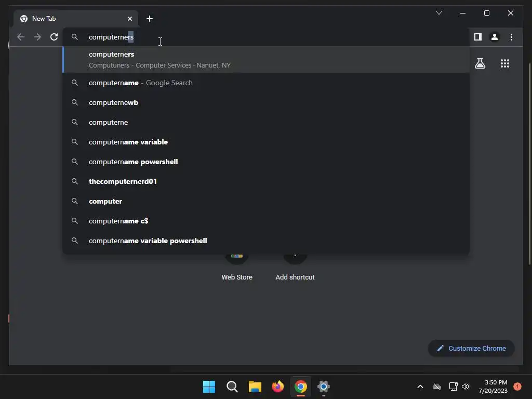Choose the Computuners Computer Services suggestion
Viewport: 532px width, 399px height.
[x=267, y=60]
